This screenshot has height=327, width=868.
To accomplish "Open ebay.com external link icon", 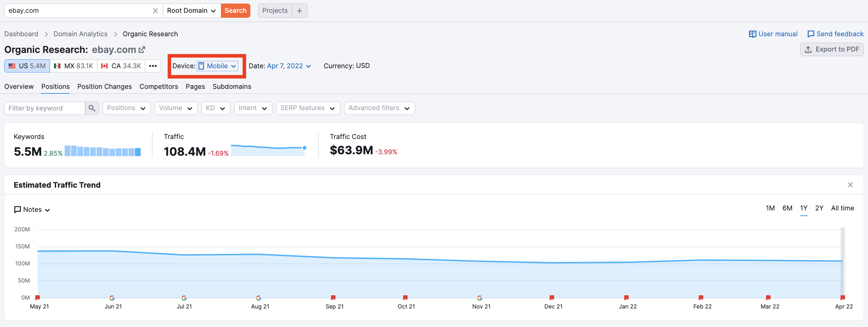I will tap(142, 50).
